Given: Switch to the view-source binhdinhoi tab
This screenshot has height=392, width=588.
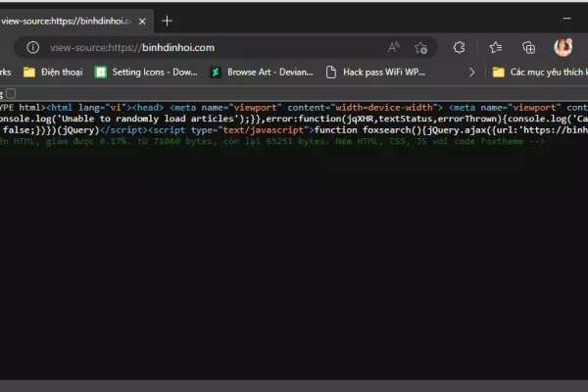Looking at the screenshot, I should (68, 22).
